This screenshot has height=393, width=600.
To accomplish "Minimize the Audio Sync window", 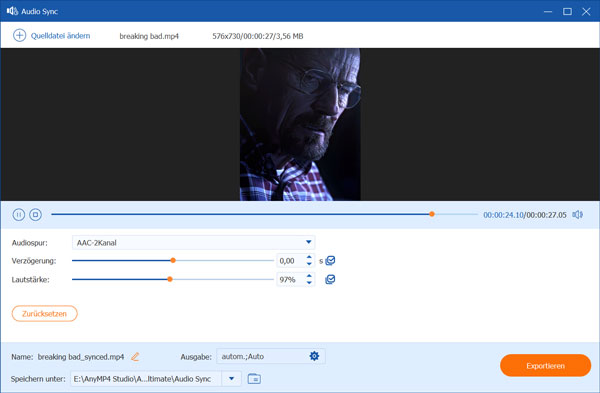I will point(548,11).
